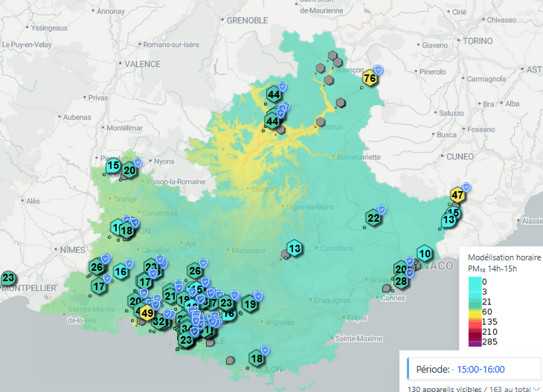Image resolution: width=543 pixels, height=392 pixels.
Task: Click the gray inactive sensor west of Cannes
Action: pos(385,288)
